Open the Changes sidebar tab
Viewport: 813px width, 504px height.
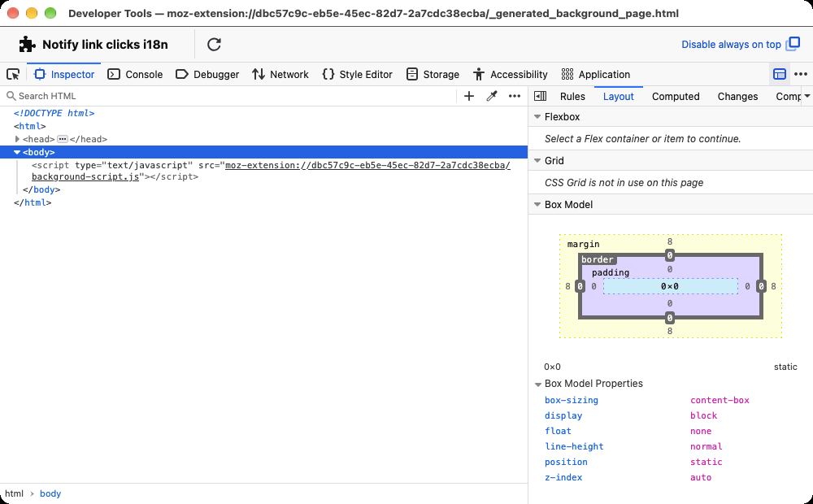(737, 97)
